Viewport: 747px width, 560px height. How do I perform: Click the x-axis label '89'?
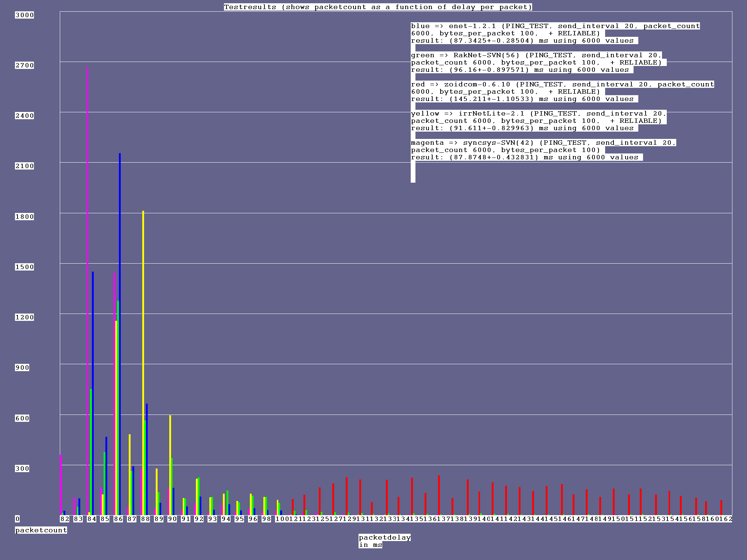(x=159, y=519)
